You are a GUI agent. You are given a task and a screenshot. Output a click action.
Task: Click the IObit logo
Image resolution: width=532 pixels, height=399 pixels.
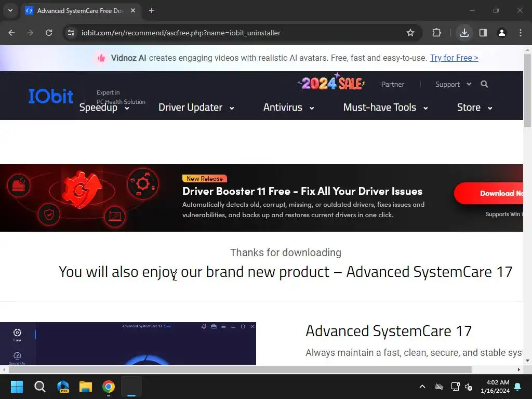[50, 96]
